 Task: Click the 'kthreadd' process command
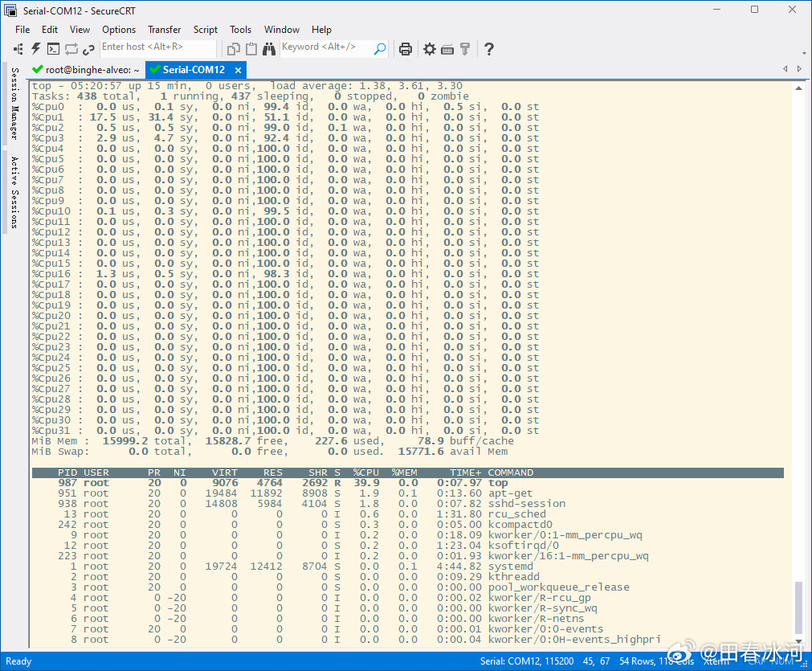click(514, 577)
